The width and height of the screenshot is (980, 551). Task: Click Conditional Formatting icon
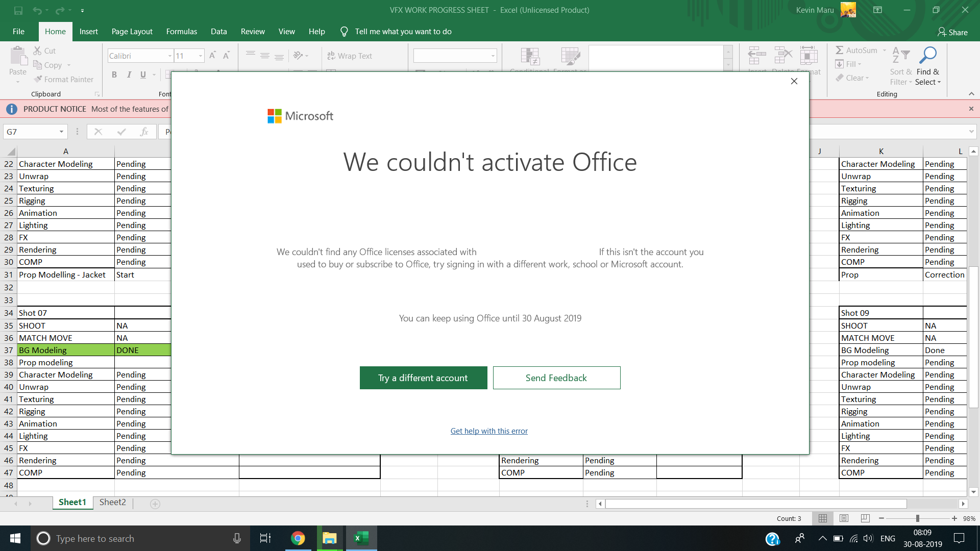point(530,57)
